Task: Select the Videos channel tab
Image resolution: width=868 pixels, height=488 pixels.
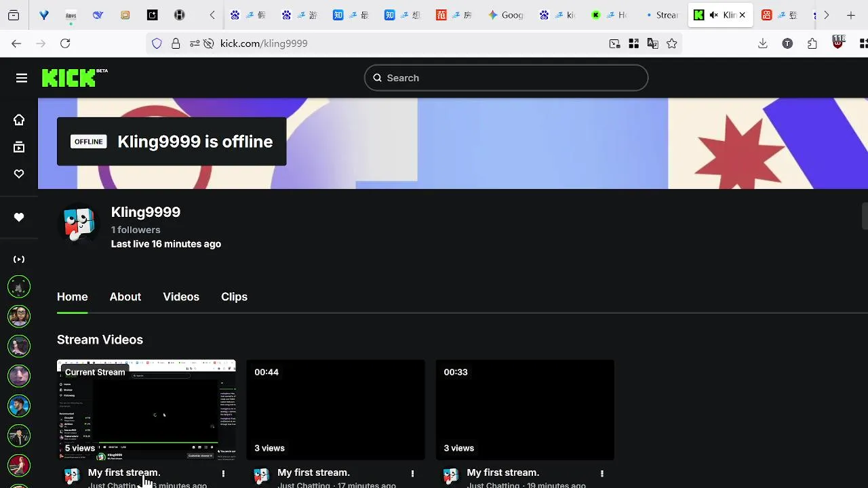Action: [x=181, y=297]
